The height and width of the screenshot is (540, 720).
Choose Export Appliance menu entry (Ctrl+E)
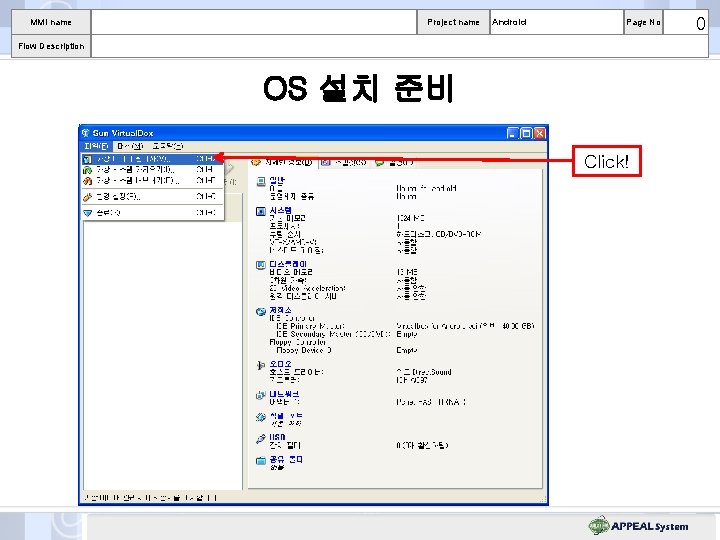tap(152, 180)
